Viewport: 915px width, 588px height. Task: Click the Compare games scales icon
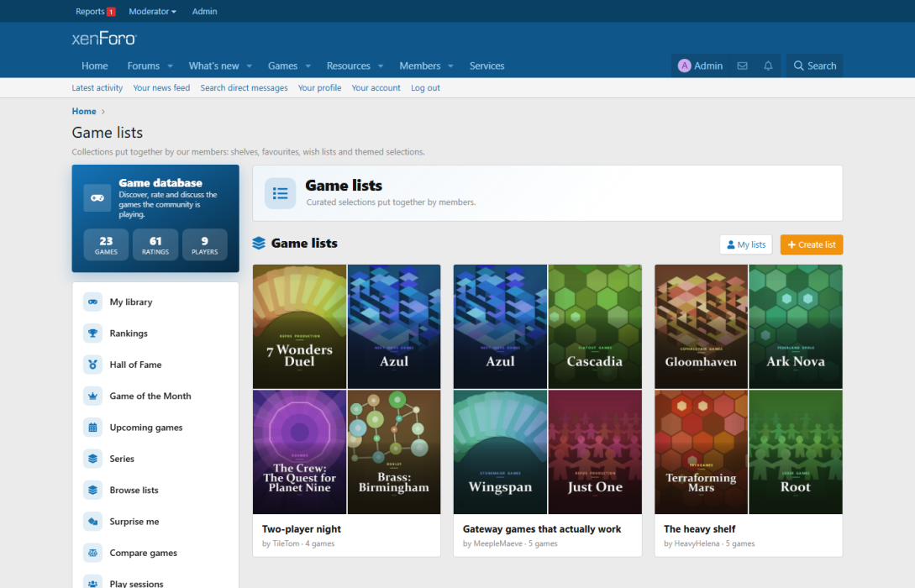[92, 553]
